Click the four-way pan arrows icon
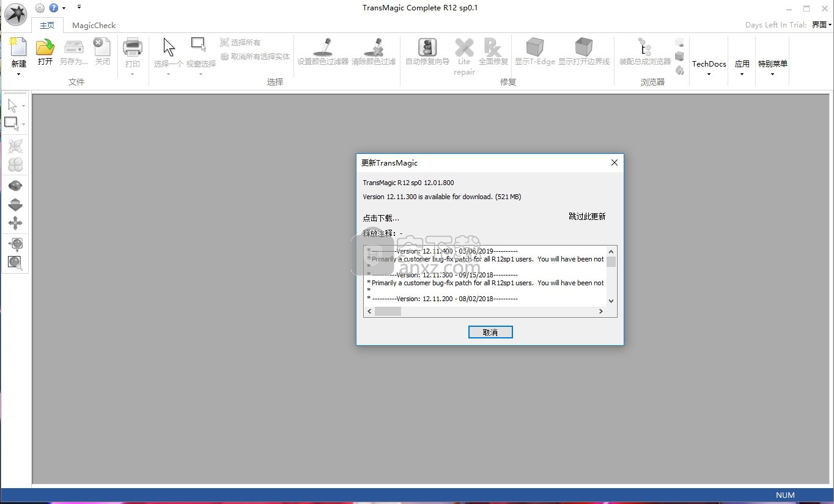This screenshot has width=834, height=504. [x=15, y=223]
